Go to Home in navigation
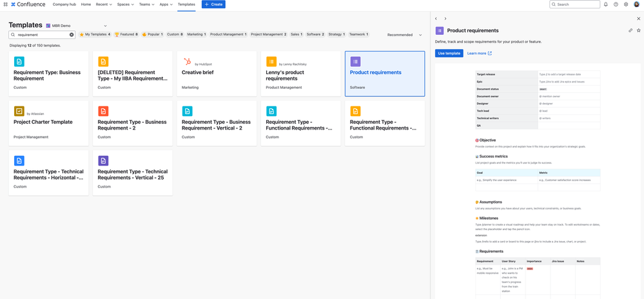The image size is (644, 299). (86, 4)
